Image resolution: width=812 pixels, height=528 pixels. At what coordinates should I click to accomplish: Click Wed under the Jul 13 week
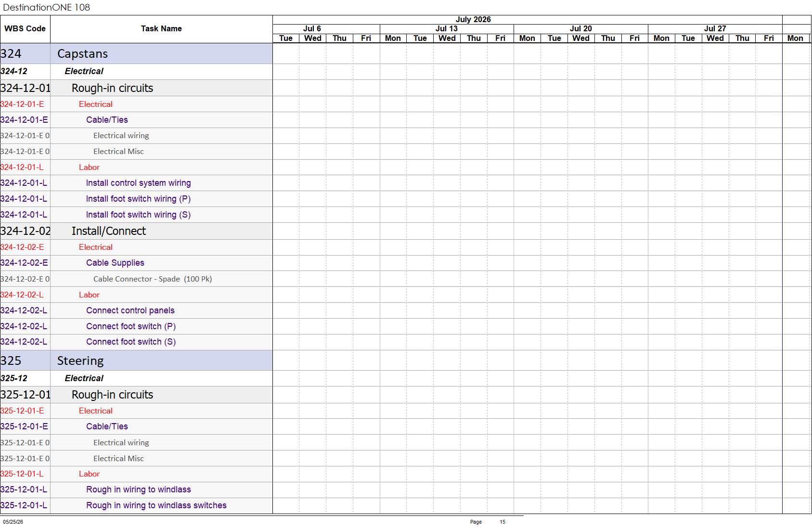point(447,38)
